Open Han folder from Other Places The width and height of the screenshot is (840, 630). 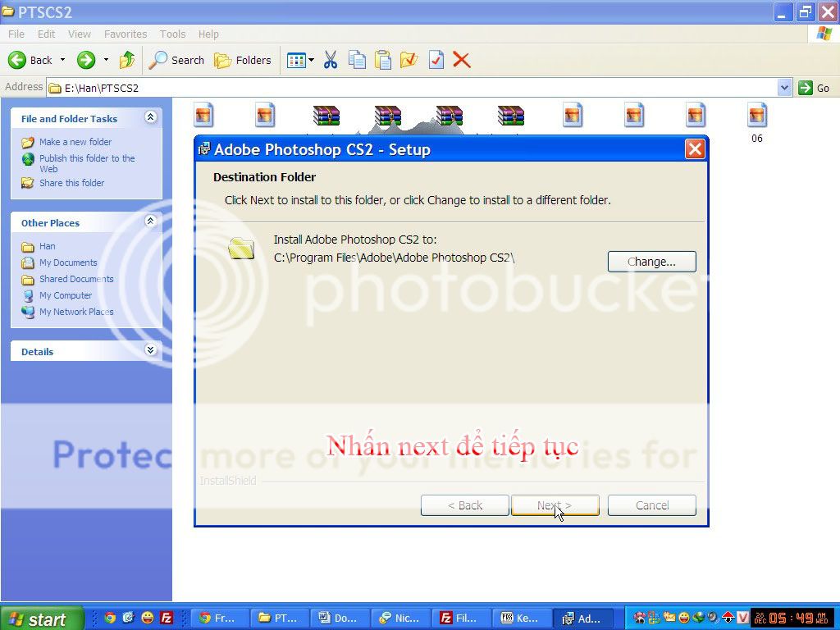tap(47, 246)
